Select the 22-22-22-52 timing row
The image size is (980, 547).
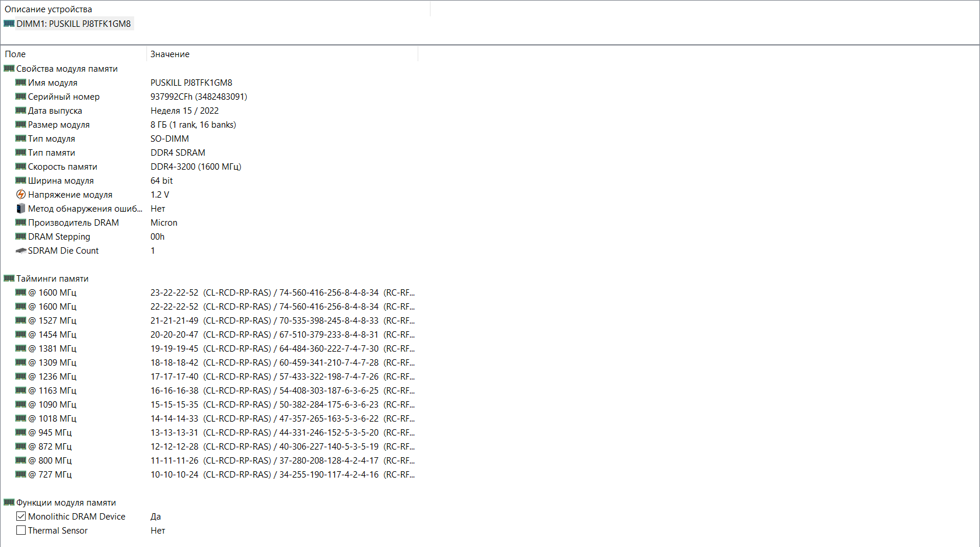pos(215,306)
